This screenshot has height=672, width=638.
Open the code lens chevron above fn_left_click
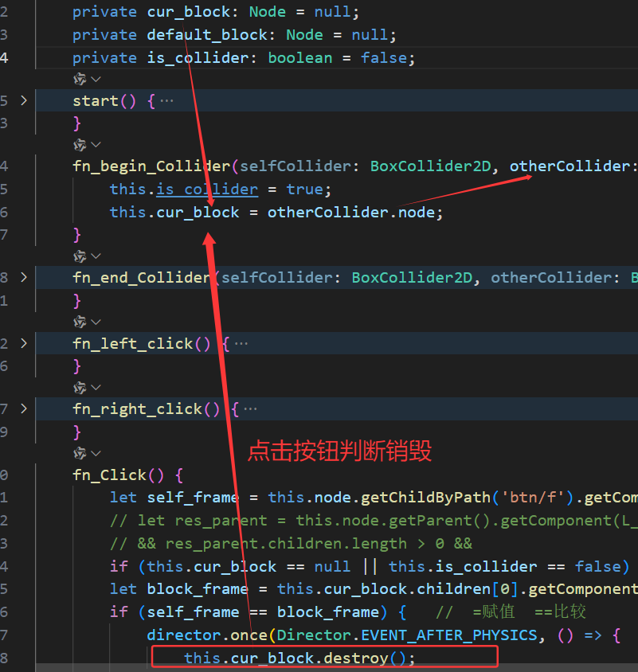pyautogui.click(x=96, y=322)
